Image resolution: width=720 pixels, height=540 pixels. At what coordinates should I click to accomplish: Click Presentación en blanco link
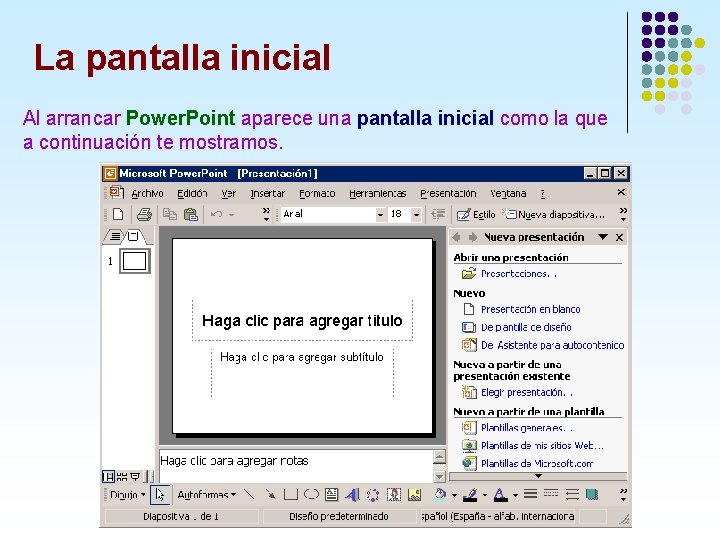pos(530,309)
